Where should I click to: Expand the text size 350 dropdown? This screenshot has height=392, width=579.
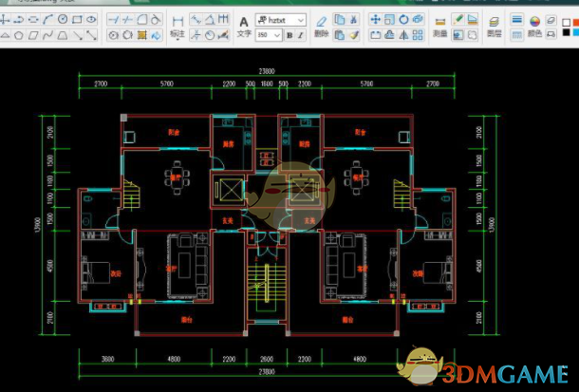click(269, 35)
